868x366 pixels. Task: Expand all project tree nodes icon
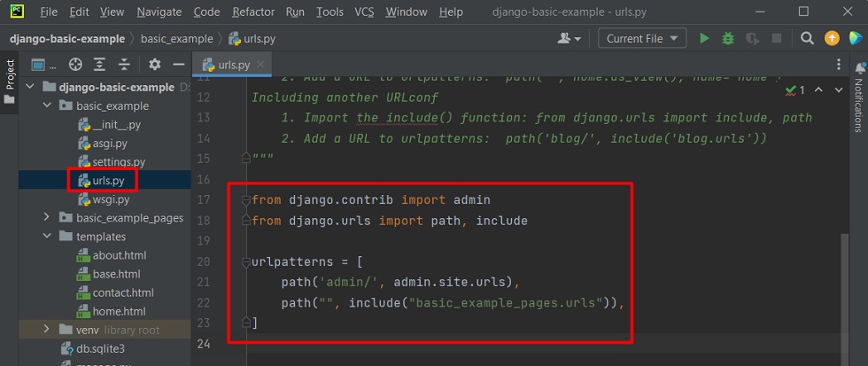coord(101,65)
